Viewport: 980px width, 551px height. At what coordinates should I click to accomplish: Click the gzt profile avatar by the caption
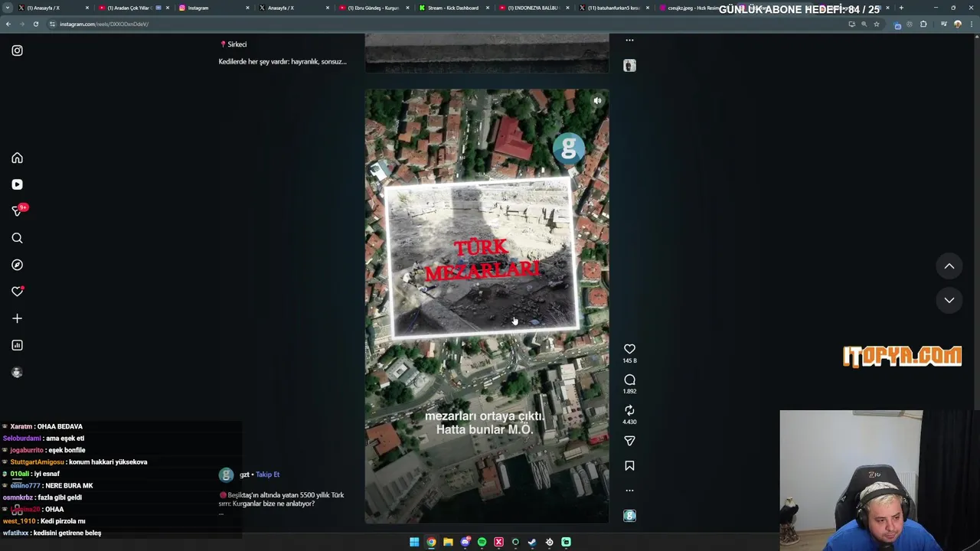pyautogui.click(x=226, y=475)
